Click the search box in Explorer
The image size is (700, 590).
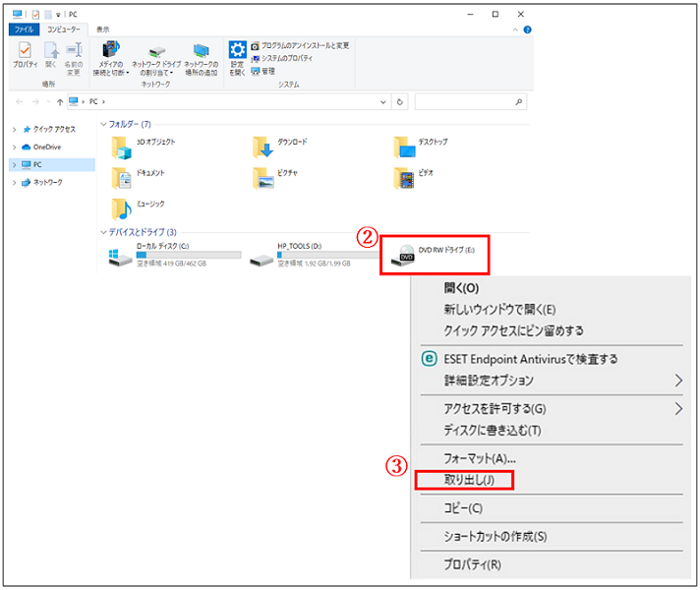tap(470, 101)
